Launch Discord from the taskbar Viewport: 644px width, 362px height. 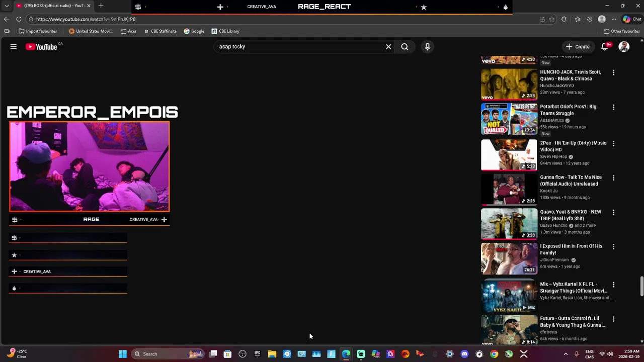pyautogui.click(x=464, y=354)
